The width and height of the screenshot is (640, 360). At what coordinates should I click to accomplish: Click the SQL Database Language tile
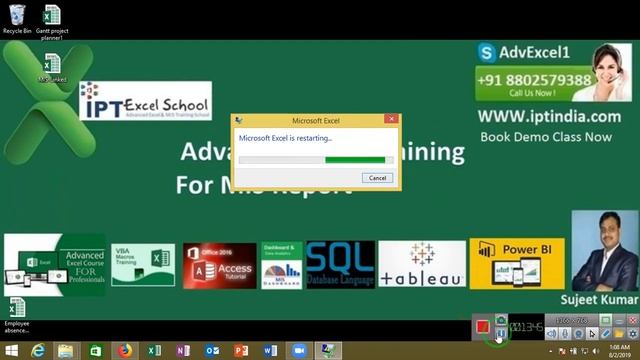[x=340, y=264]
